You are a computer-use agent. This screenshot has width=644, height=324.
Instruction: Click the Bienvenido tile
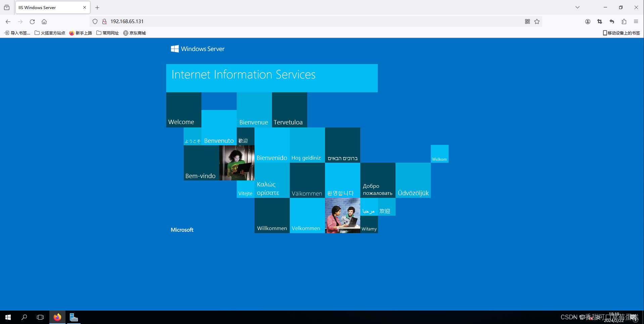(x=272, y=145)
